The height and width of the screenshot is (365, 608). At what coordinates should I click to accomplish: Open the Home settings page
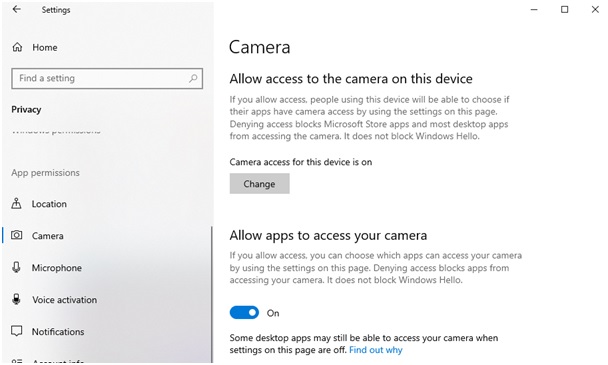tap(45, 47)
